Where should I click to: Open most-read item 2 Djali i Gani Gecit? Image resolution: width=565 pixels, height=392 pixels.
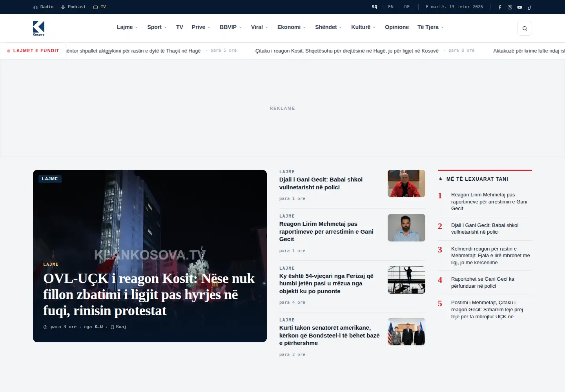(x=485, y=229)
